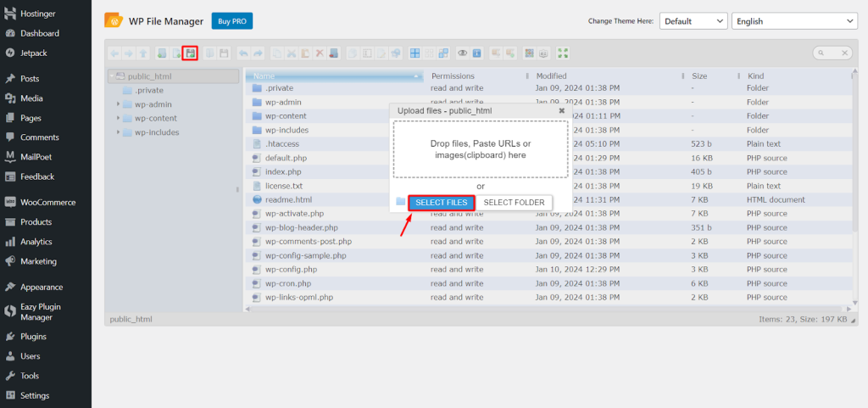
Task: Click the Cut scissors icon
Action: 292,53
